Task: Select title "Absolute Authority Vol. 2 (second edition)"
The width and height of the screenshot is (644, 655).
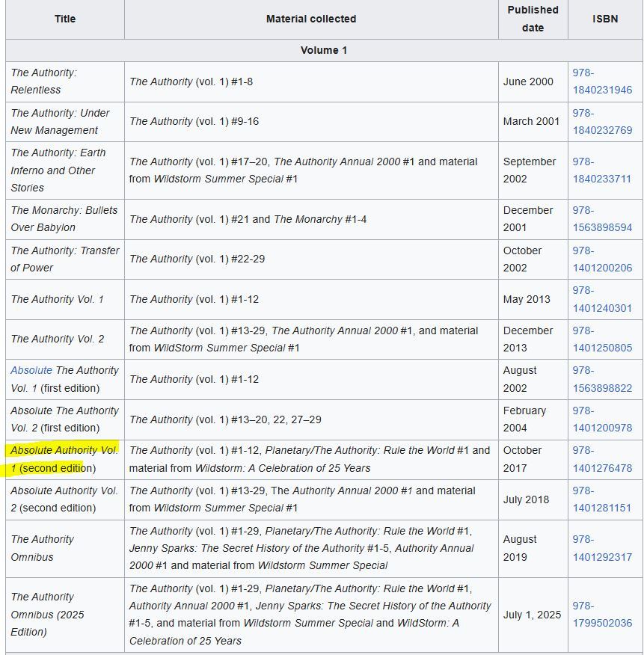Action: [64, 499]
